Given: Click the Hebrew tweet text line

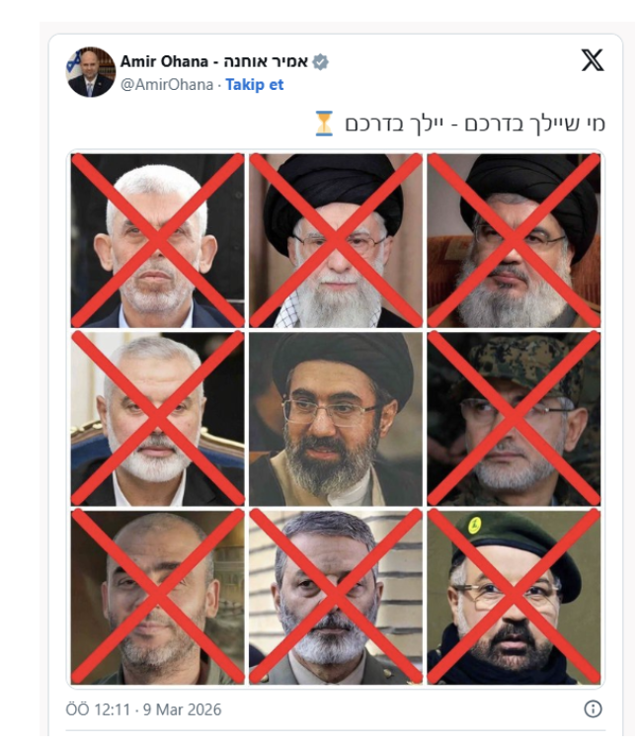Looking at the screenshot, I should (x=475, y=124).
